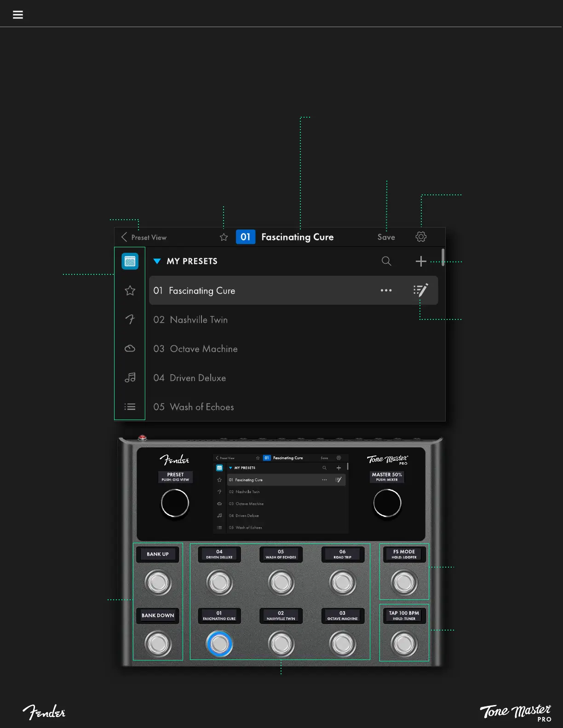This screenshot has height=728, width=563.
Task: Click the BANK UP footswitch
Action: 158,582
